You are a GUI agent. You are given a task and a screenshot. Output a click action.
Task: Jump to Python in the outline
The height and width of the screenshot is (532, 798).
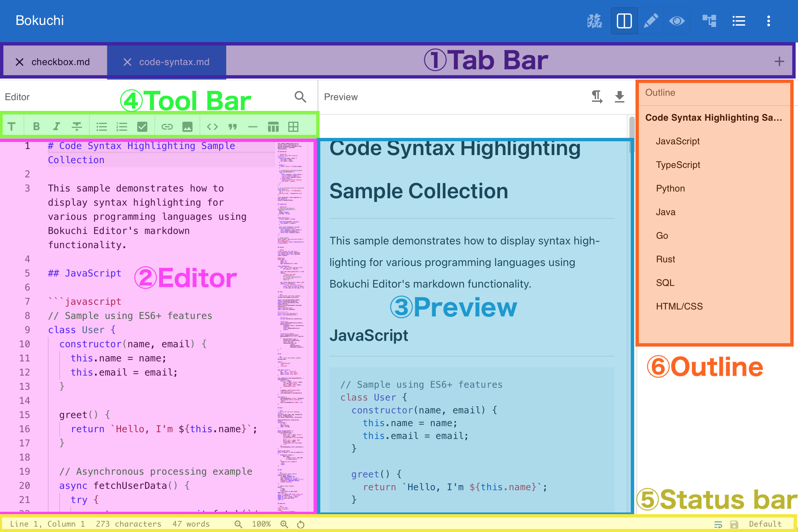(x=671, y=188)
